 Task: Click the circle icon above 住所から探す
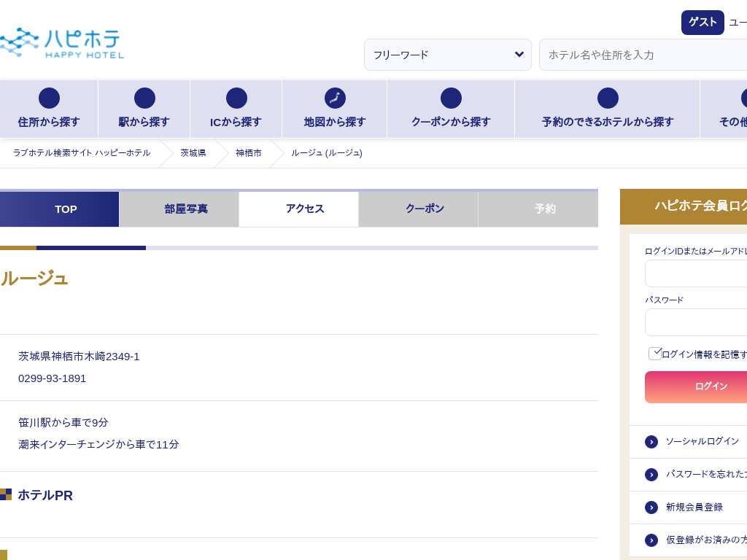[x=49, y=98]
